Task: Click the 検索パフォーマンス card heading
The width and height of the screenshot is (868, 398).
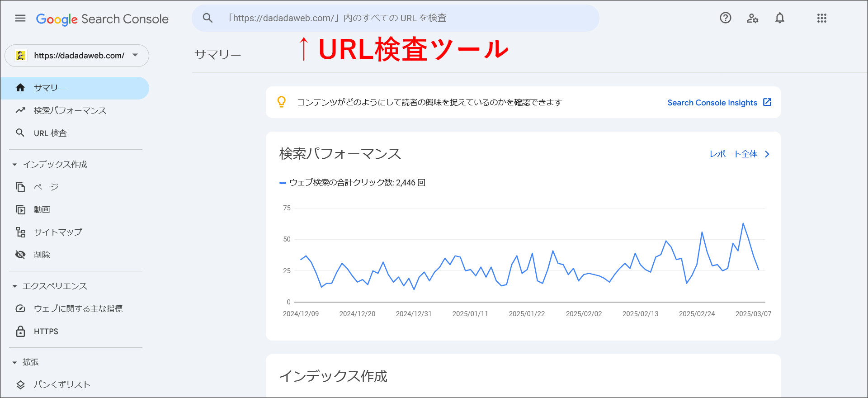Action: tap(340, 154)
